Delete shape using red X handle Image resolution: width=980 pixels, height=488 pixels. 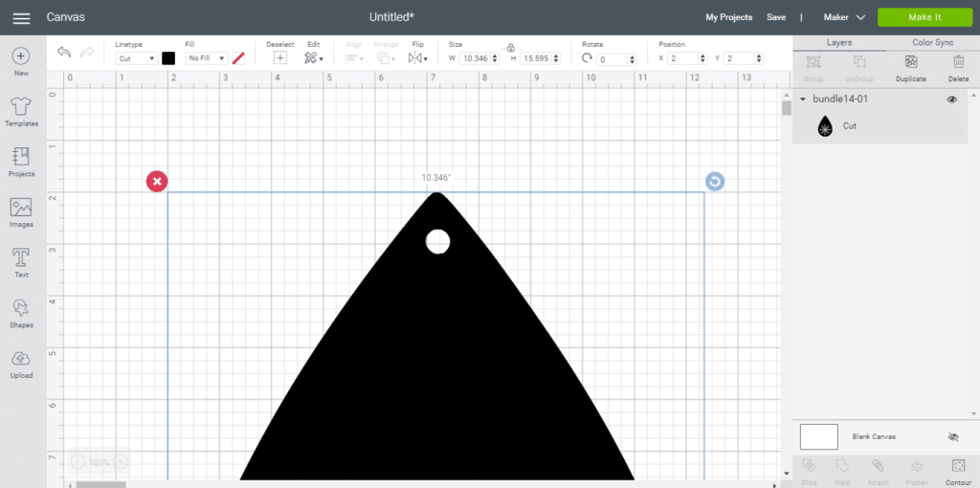point(157,181)
